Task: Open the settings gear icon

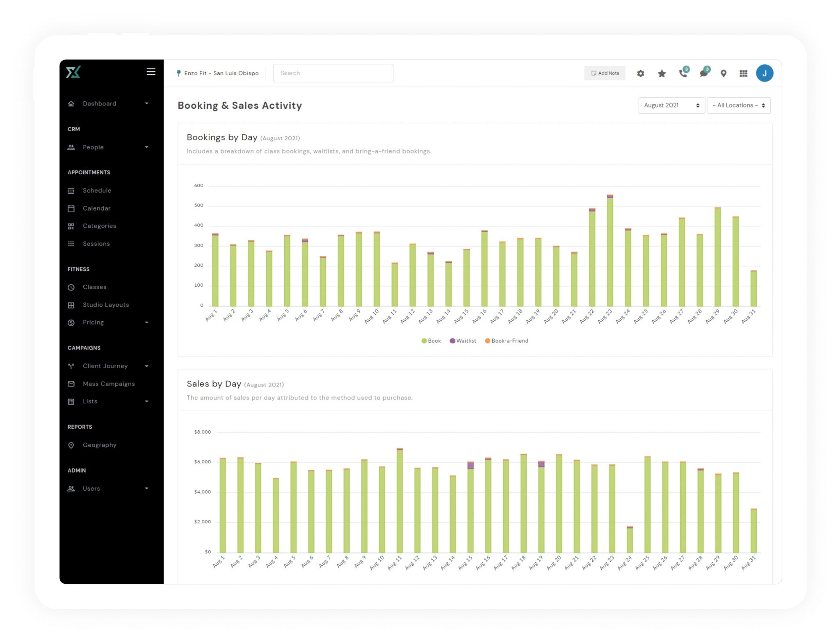Action: [x=640, y=73]
